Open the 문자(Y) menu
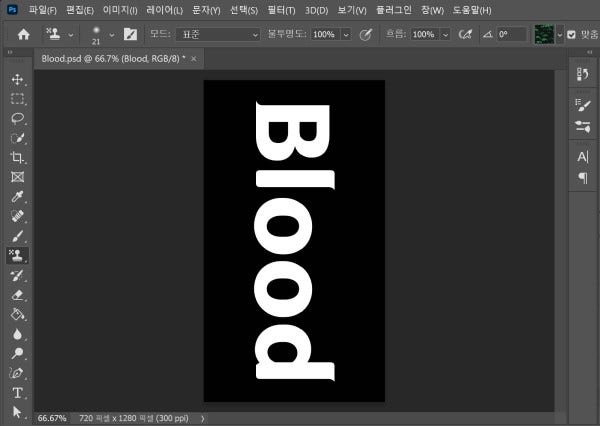 pyautogui.click(x=206, y=10)
